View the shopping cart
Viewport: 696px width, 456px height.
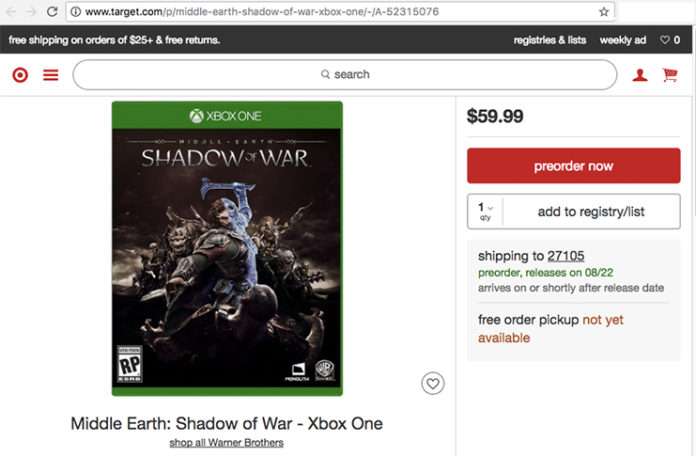pos(670,75)
